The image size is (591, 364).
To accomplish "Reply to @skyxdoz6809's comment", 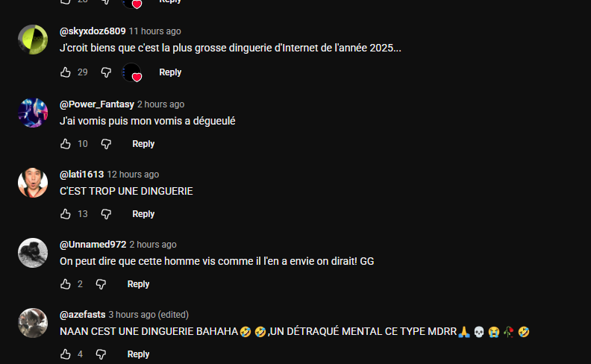I will point(170,72).
